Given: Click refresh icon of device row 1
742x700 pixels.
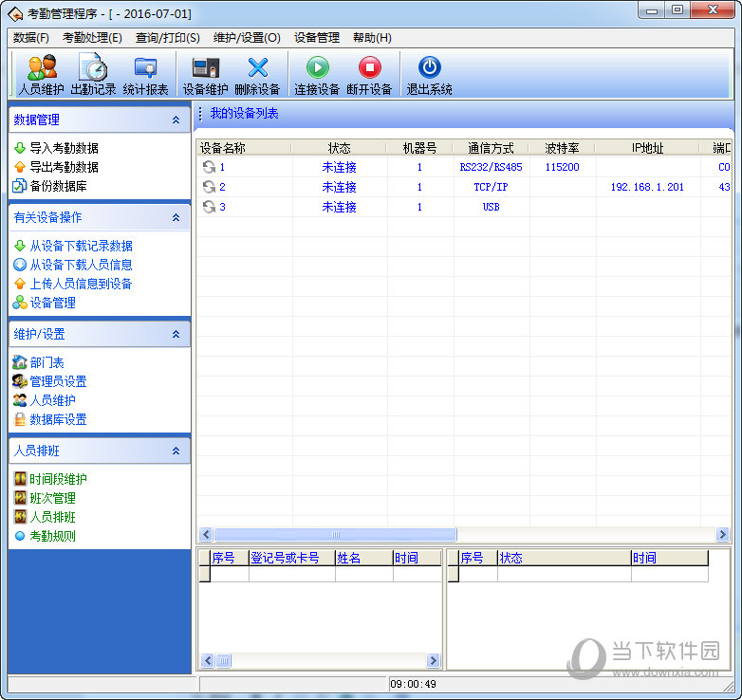Looking at the screenshot, I should point(209,167).
